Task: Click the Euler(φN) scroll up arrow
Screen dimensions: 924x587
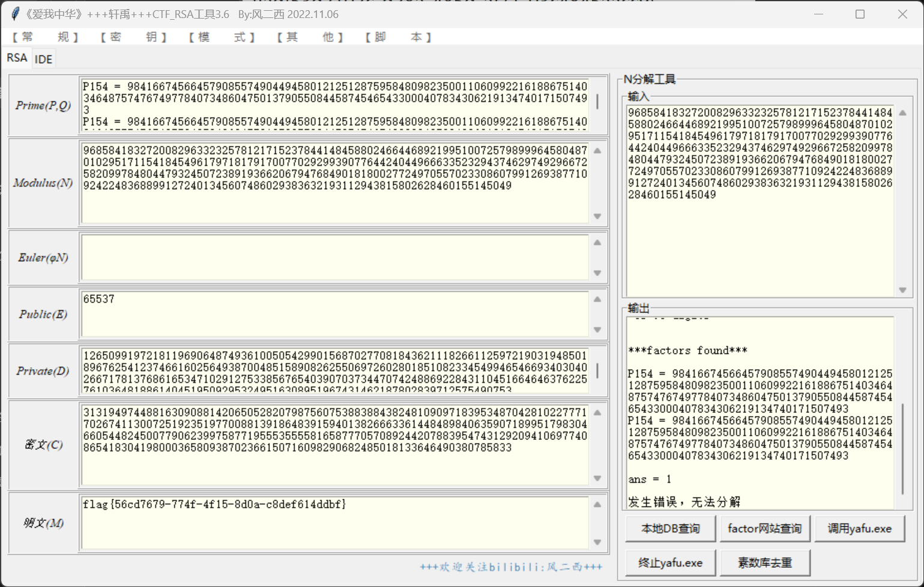Action: pos(597,242)
